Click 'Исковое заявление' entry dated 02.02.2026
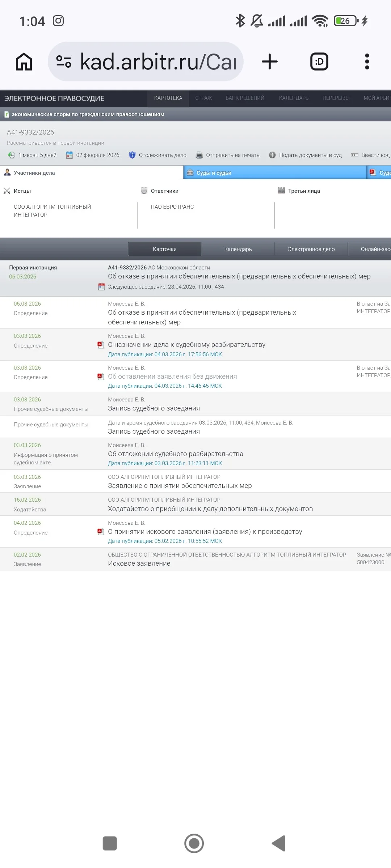The height and width of the screenshot is (868, 391). click(139, 563)
